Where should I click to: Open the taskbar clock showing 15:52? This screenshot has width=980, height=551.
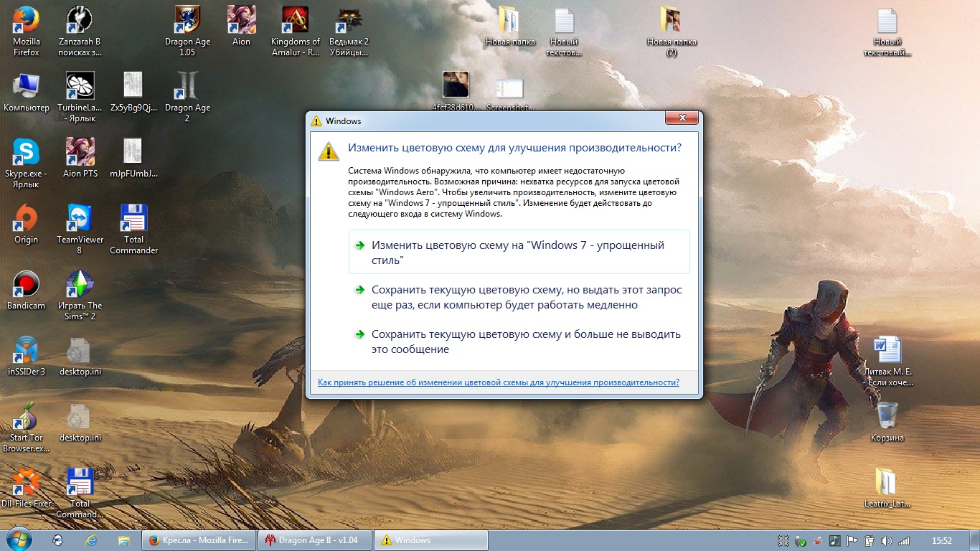(x=941, y=541)
